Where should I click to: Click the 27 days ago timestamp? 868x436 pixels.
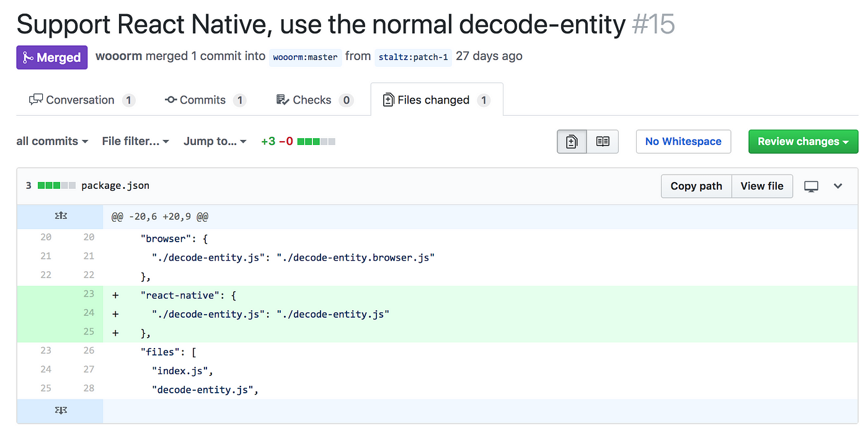pos(489,56)
